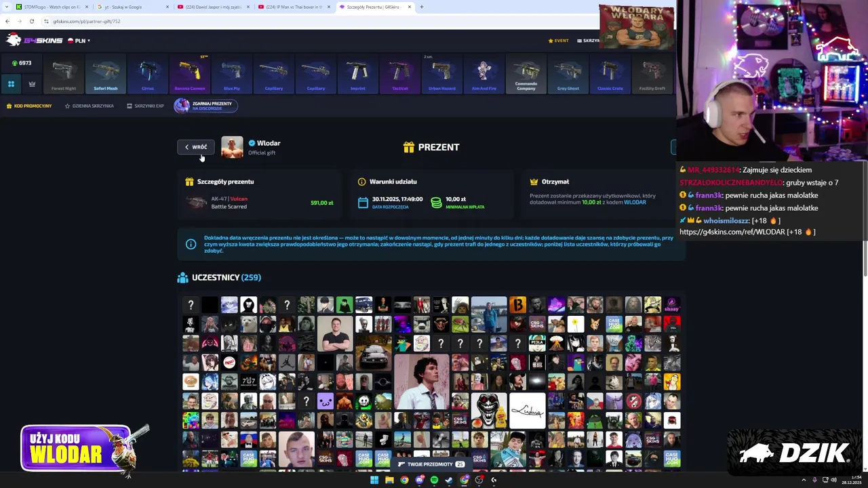Open Skrzynki EXP menu item
This screenshot has height=488, width=868.
point(145,106)
